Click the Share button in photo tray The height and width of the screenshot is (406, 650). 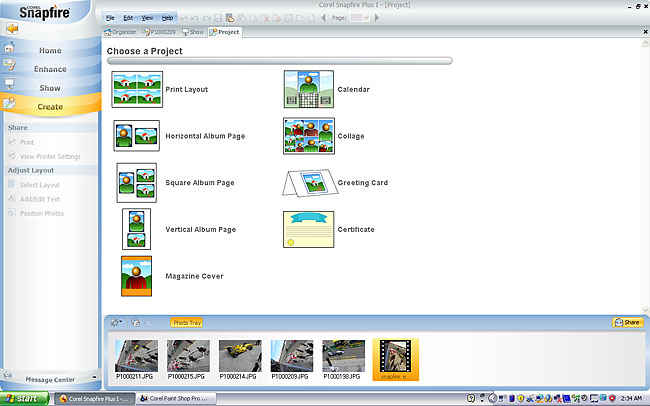627,322
